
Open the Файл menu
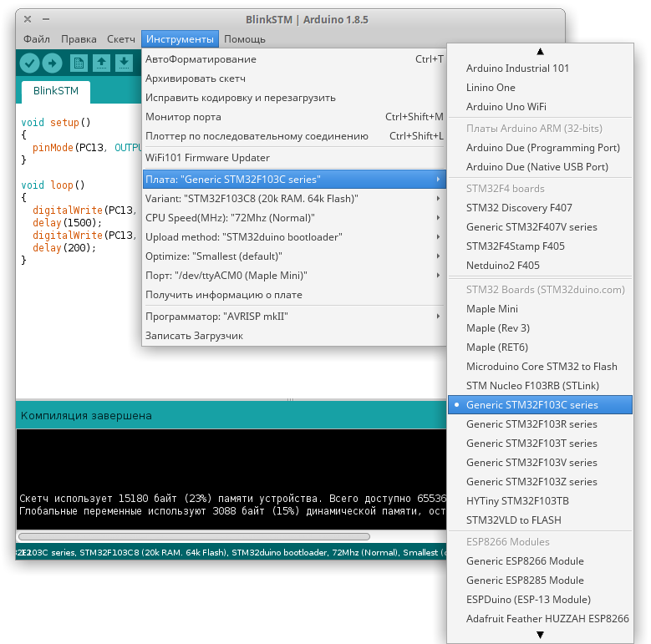[x=37, y=39]
